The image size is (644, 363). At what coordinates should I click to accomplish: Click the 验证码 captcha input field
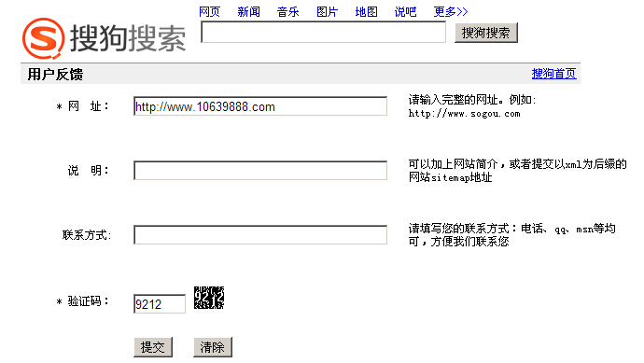(160, 304)
